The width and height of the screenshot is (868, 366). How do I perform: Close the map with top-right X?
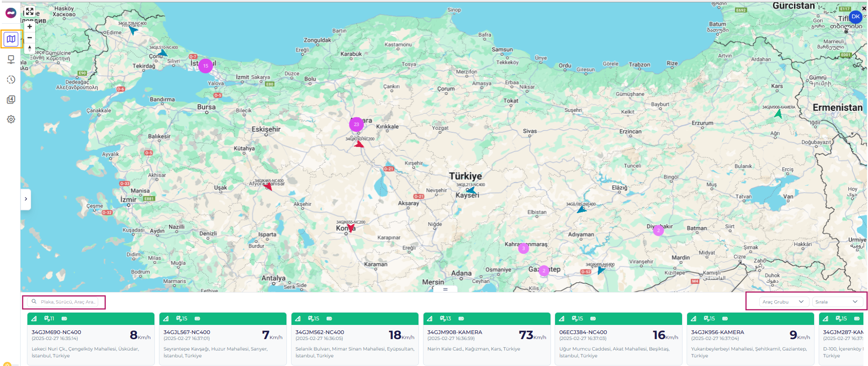(x=864, y=8)
